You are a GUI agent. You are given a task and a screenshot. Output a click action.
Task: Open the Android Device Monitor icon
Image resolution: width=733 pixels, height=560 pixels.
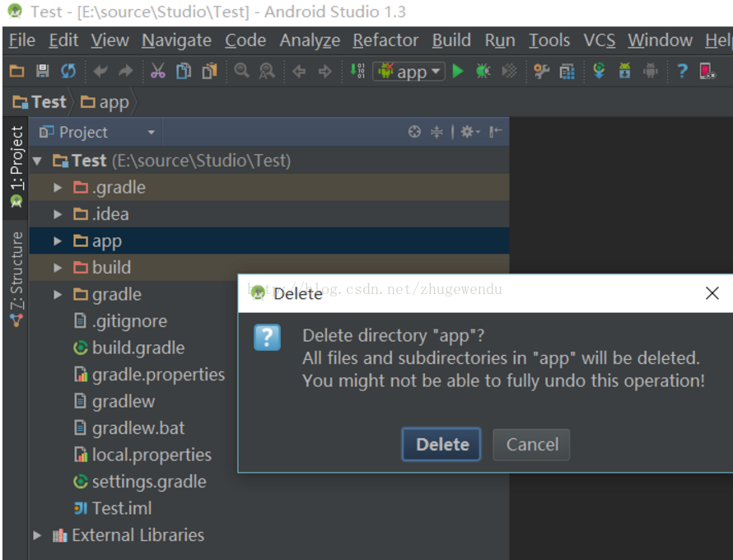651,71
